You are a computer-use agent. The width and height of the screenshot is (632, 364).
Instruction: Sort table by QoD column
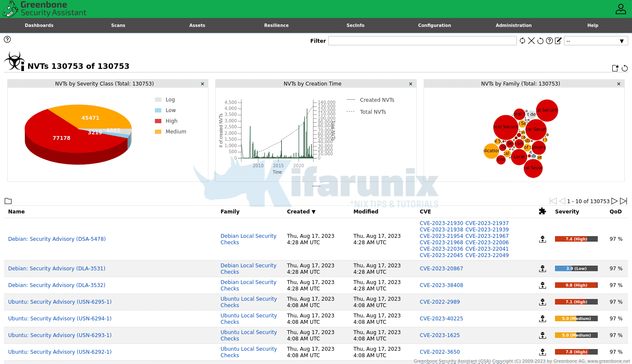click(x=616, y=212)
